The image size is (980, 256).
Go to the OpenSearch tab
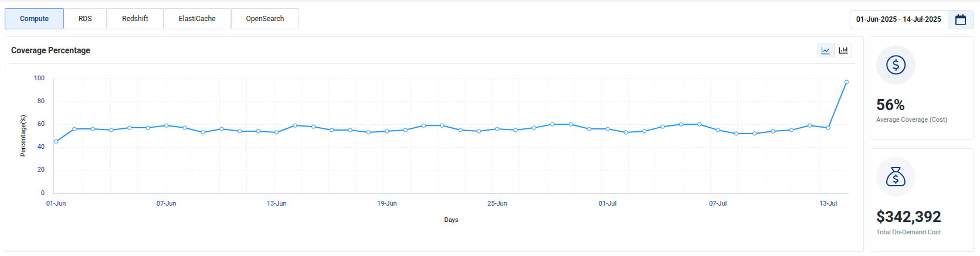point(265,19)
